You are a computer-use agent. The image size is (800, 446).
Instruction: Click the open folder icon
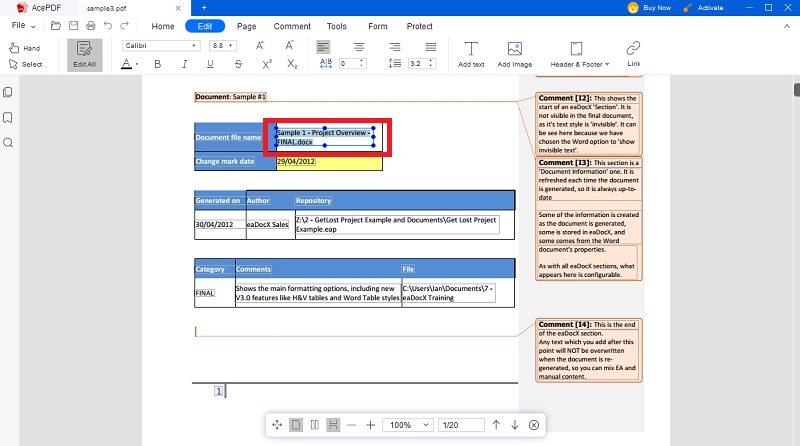[56, 26]
